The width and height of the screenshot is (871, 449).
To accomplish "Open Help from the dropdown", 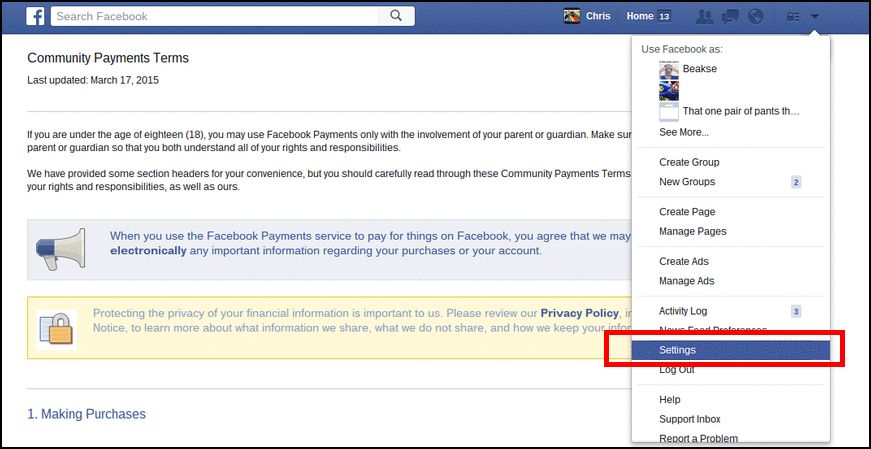I will 669,400.
